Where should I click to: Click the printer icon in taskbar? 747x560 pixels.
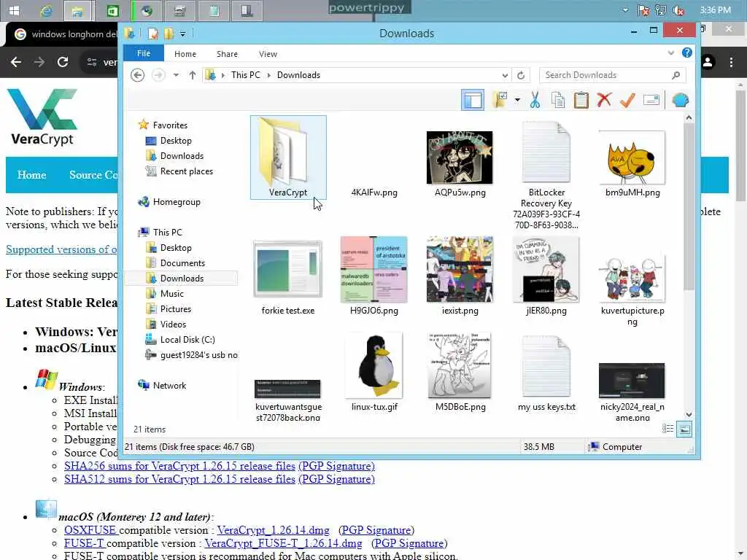[179, 10]
